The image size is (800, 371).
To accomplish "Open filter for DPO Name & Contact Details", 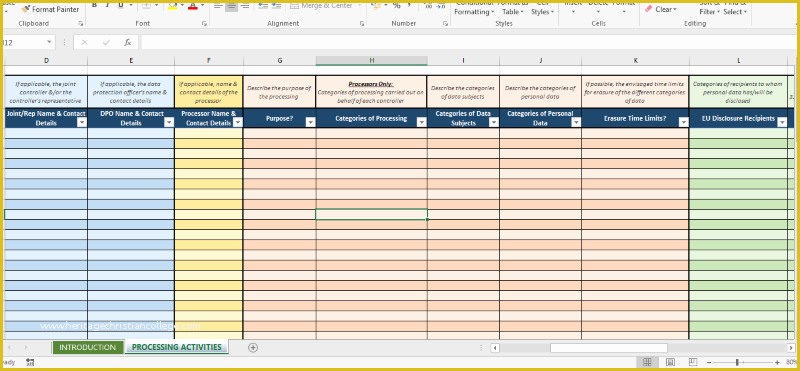I will tap(169, 122).
